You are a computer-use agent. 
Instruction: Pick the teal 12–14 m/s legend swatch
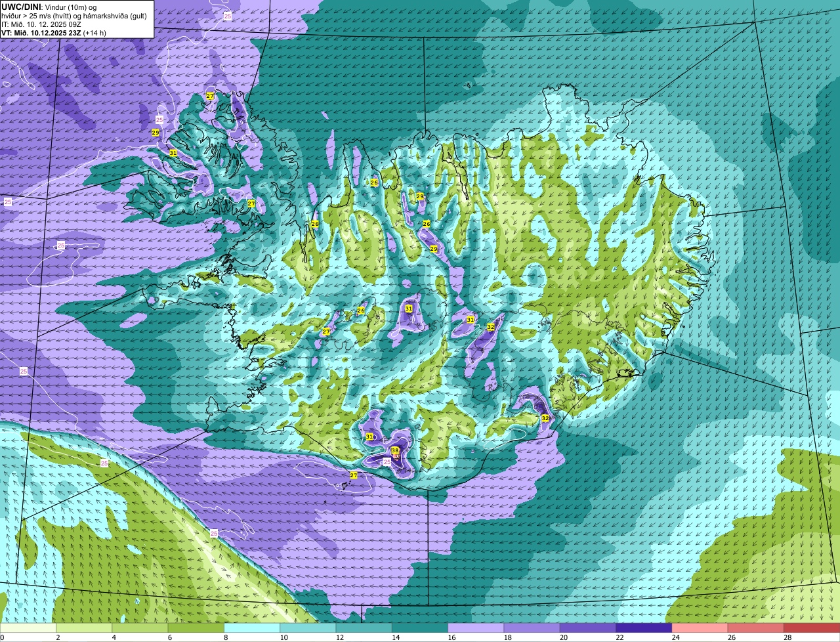point(364,628)
